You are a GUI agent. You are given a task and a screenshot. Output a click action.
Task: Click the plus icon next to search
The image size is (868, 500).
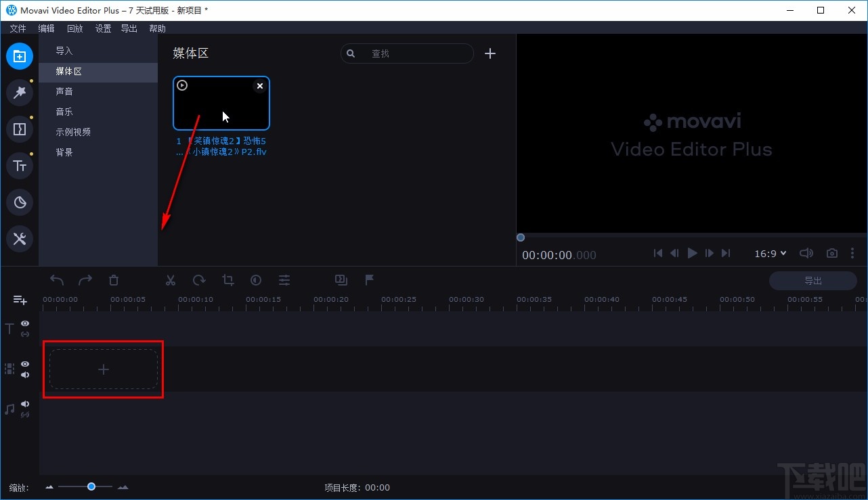pos(490,53)
